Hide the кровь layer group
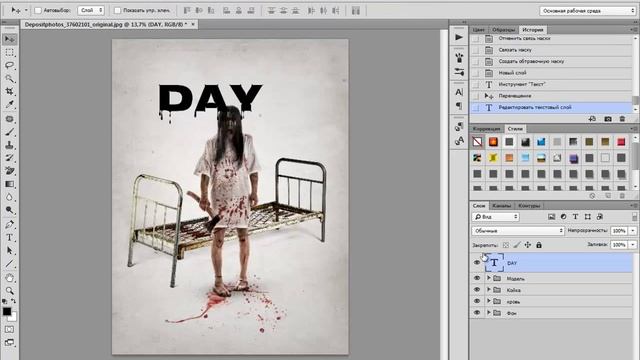Screen dimensions: 640x360 pyautogui.click(x=476, y=301)
